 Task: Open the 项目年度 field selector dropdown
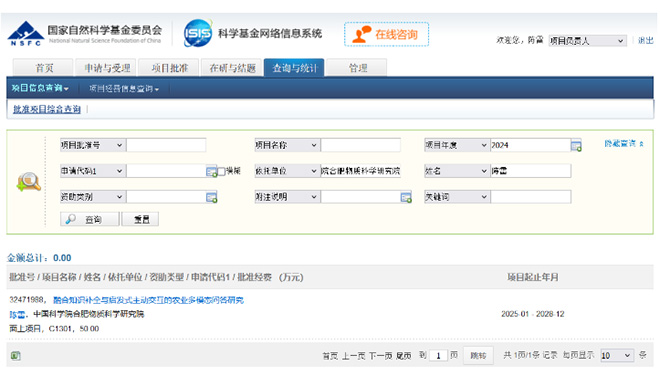click(x=457, y=145)
